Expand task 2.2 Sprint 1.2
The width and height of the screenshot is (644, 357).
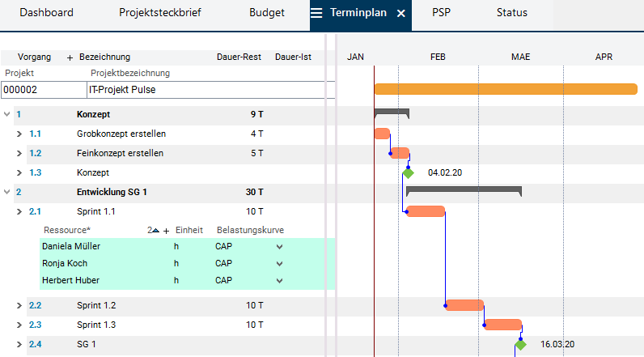[x=19, y=306]
